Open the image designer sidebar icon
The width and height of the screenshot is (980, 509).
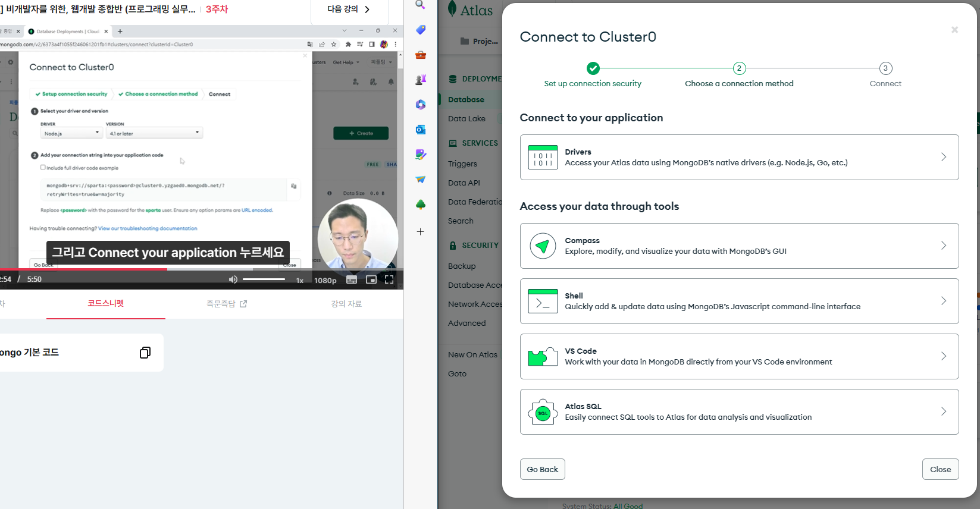(x=421, y=155)
